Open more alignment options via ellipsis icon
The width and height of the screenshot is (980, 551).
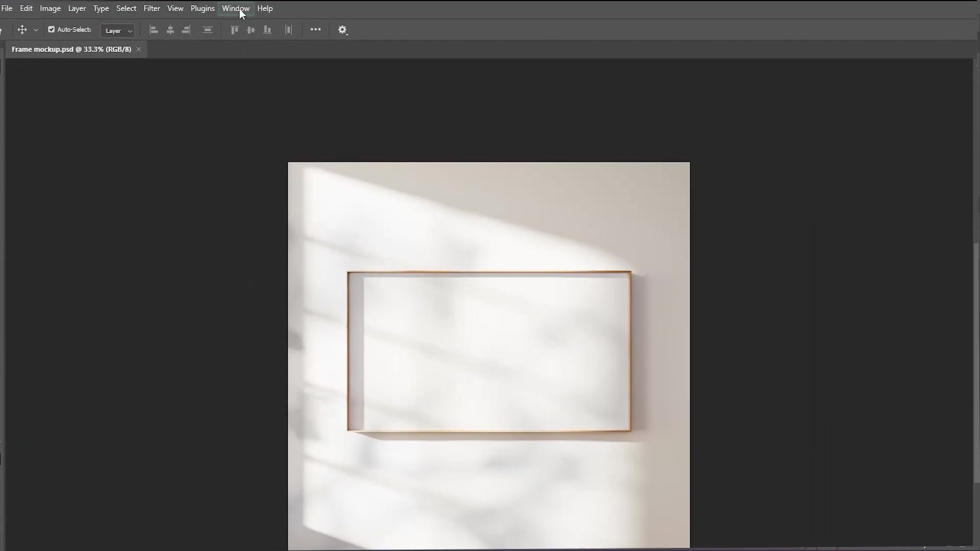[315, 30]
